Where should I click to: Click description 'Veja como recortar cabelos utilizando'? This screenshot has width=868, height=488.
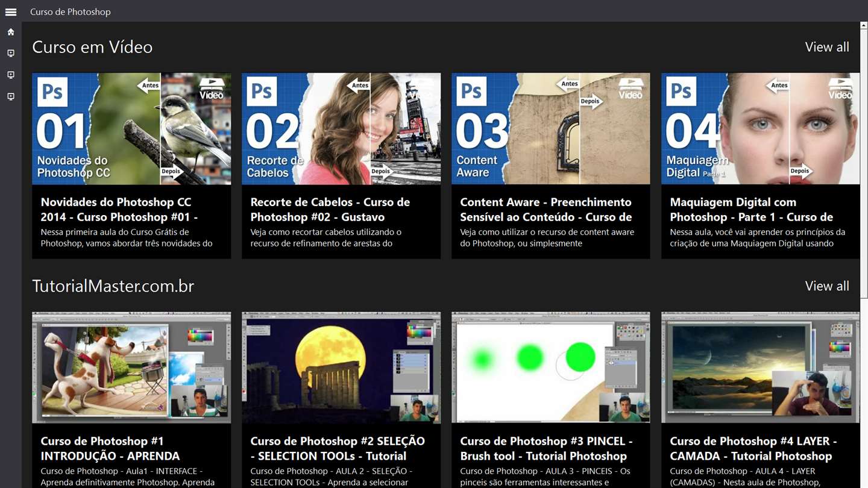pos(326,238)
